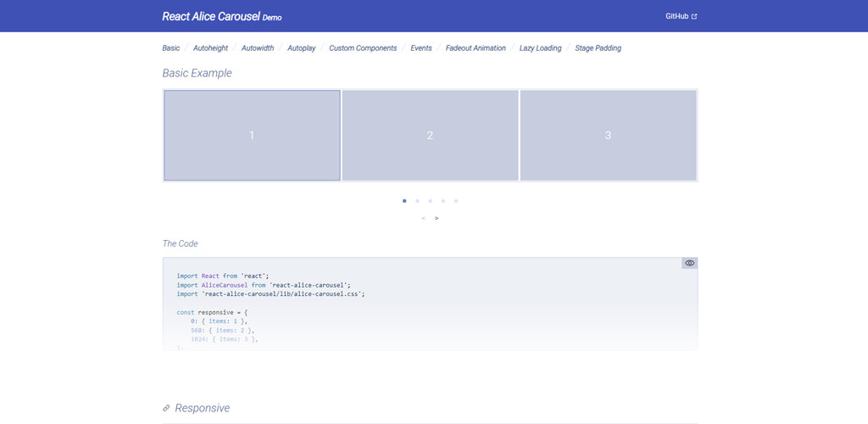Click the Basic Example heading
Image resolution: width=868 pixels, height=424 pixels.
coord(197,73)
